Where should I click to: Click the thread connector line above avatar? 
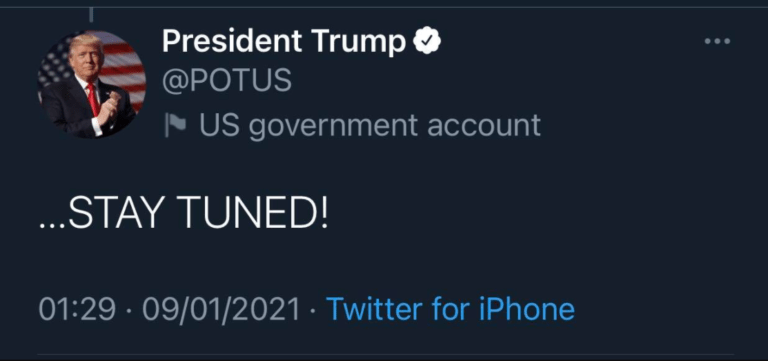(92, 13)
